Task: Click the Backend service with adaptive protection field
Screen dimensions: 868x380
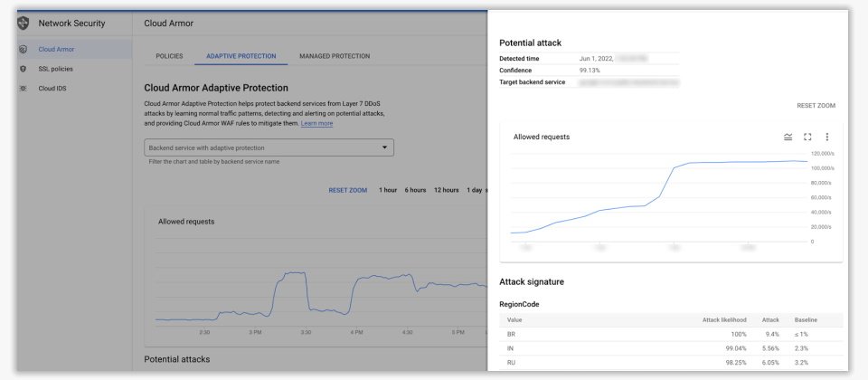Action: (x=269, y=147)
